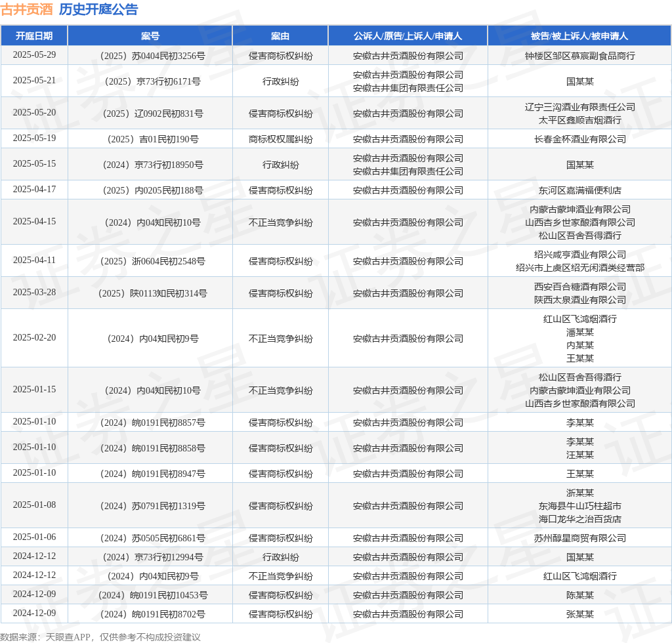This screenshot has width=672, height=643.
Task: Click case number (2024)皖0191民初8858号
Action: click(x=152, y=449)
